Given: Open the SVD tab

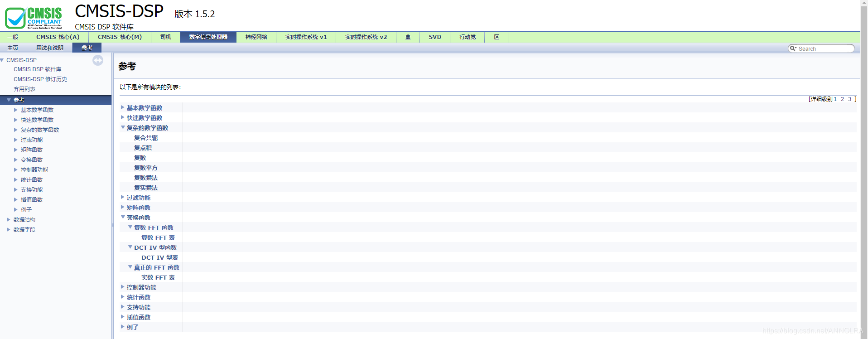Looking at the screenshot, I should [435, 37].
